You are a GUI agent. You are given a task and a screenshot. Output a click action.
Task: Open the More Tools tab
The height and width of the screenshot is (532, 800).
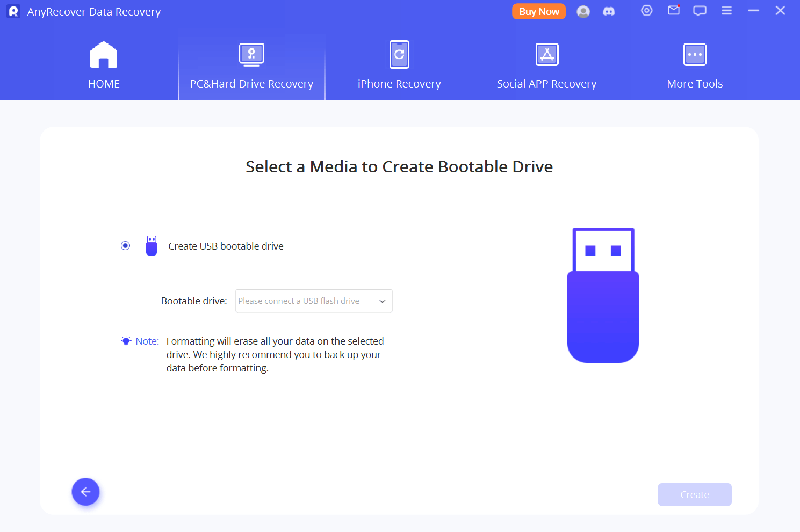coord(695,65)
